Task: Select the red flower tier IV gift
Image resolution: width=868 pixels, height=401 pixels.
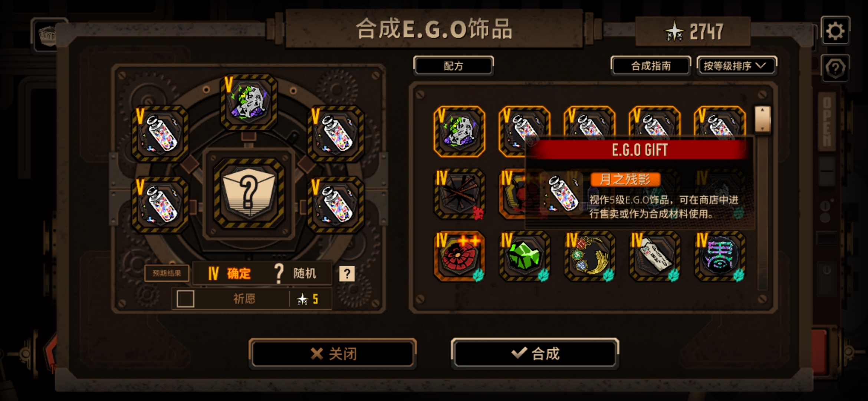Action: pyautogui.click(x=459, y=256)
